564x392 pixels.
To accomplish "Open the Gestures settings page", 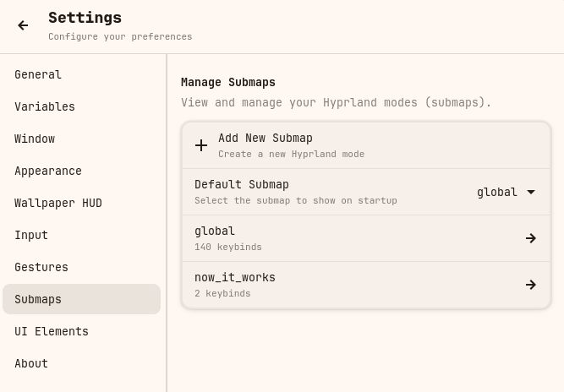I will pos(41,267).
